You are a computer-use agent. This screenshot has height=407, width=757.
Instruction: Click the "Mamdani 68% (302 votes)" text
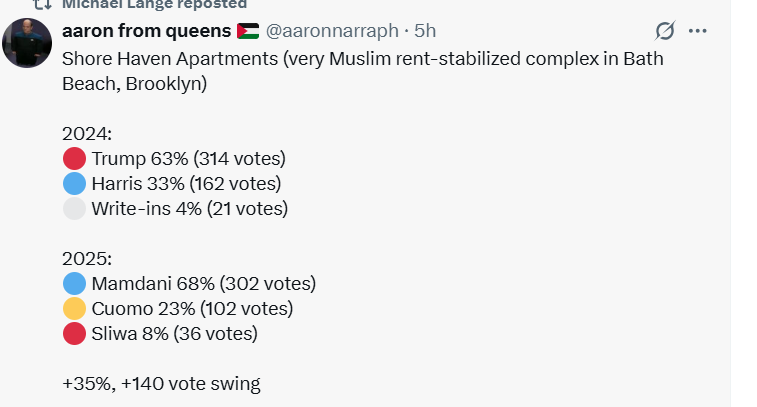[203, 284]
